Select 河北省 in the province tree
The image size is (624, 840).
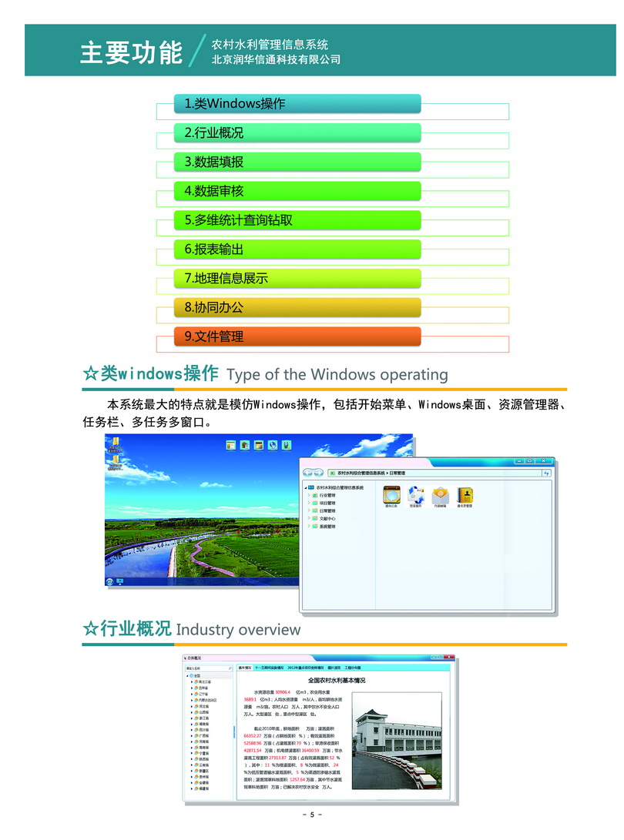point(203,707)
